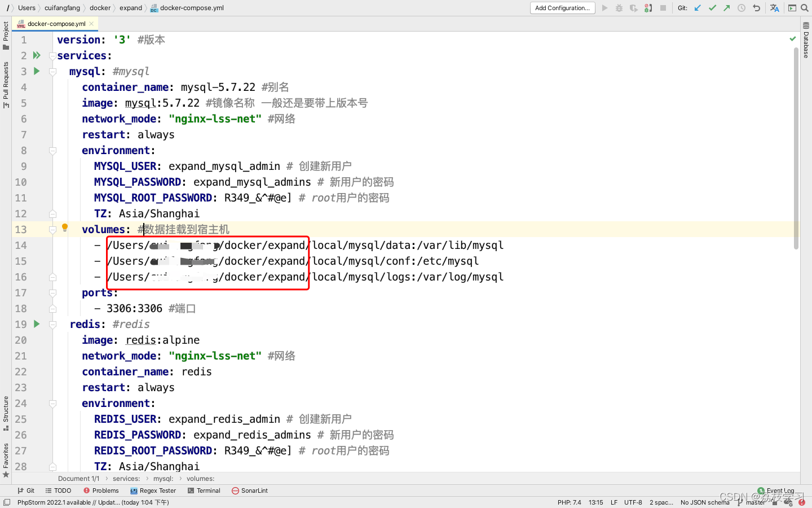Click Git Commit checkmark icon
812x508 pixels.
713,8
